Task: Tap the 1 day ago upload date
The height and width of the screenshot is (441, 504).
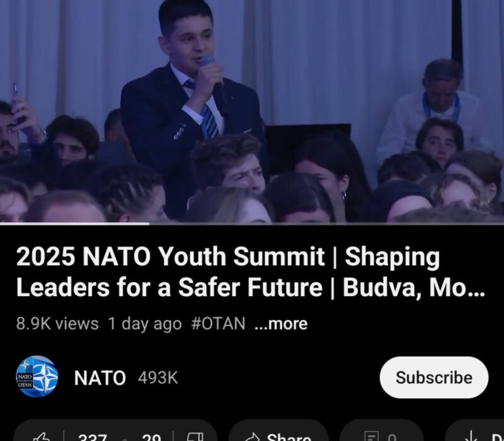Action: tap(145, 324)
